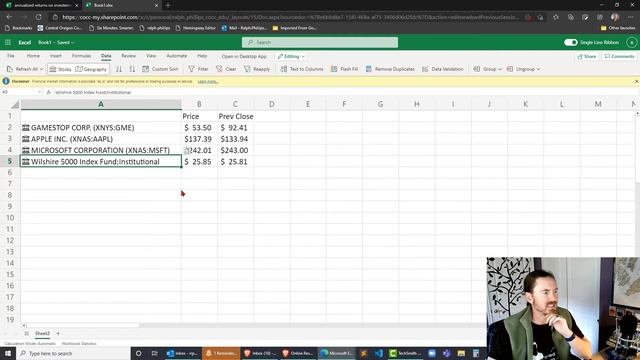640x360 pixels.
Task: Click inside the Excel Search box
Action: (x=320, y=42)
